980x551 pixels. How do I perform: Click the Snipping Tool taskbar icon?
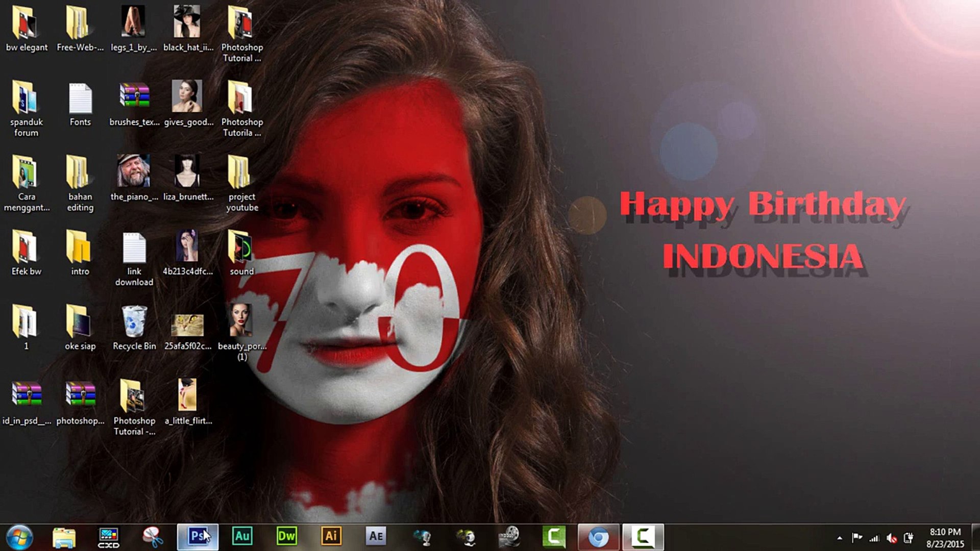tap(153, 537)
